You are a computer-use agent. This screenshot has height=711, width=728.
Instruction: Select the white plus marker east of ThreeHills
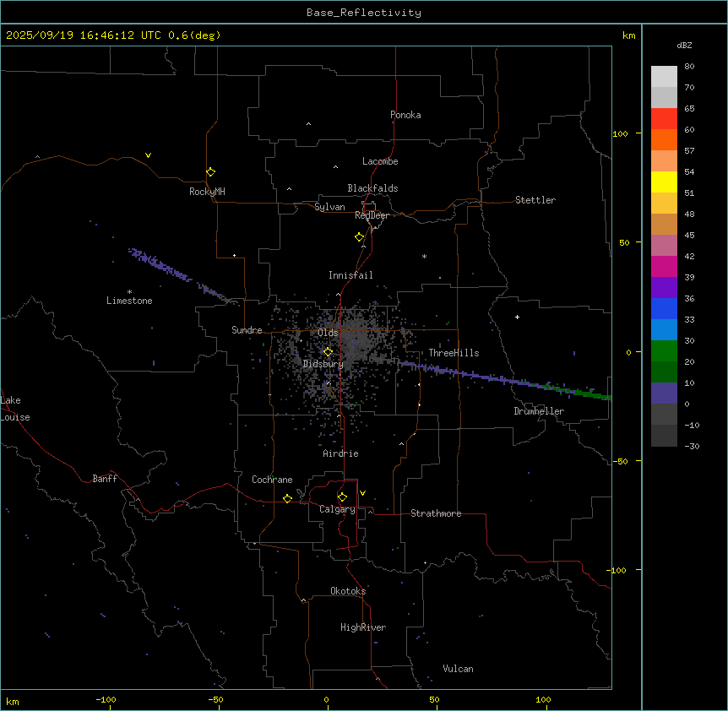pos(518,317)
